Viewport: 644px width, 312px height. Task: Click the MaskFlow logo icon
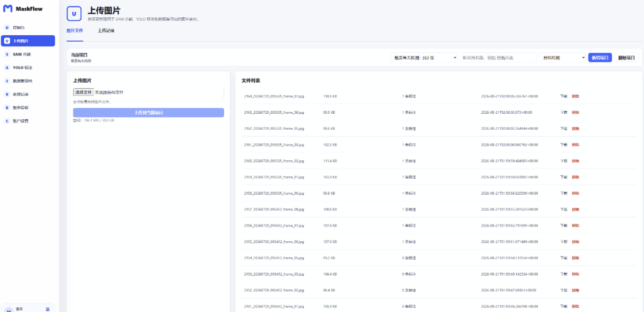pos(8,8)
